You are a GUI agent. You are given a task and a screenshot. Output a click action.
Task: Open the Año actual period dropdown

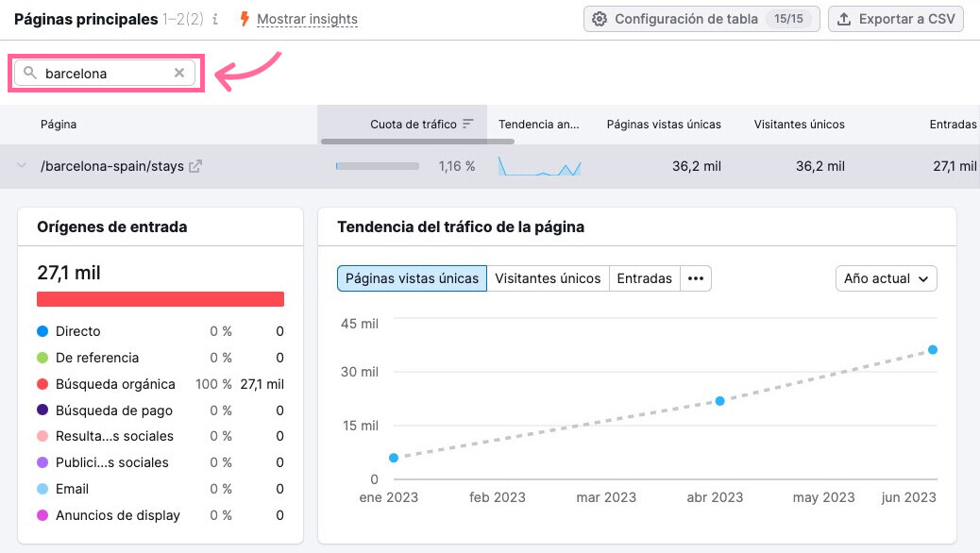pyautogui.click(x=886, y=278)
